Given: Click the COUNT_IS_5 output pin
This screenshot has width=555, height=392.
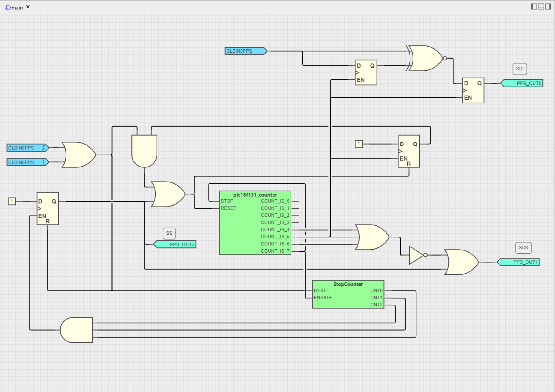Looking at the screenshot, I should pos(275,237).
